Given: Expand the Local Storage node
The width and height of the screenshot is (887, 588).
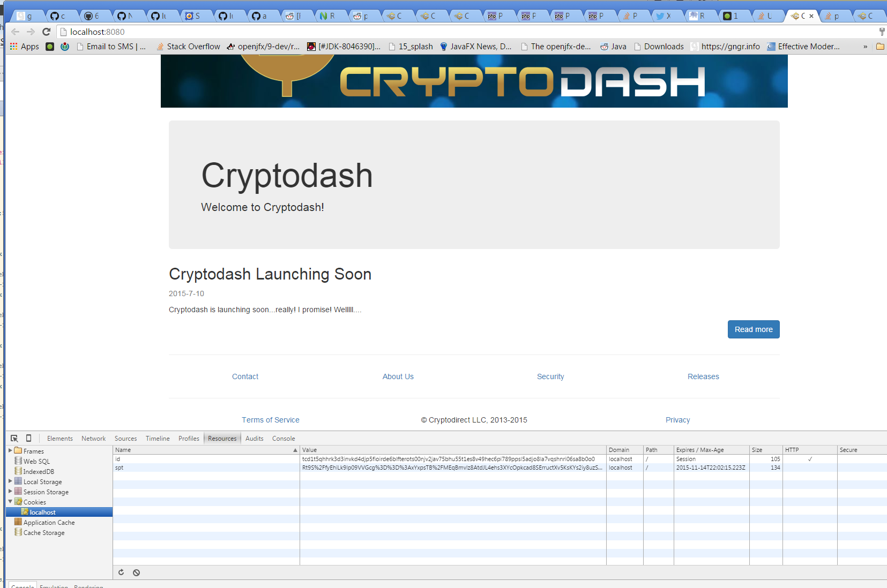Looking at the screenshot, I should pos(10,481).
